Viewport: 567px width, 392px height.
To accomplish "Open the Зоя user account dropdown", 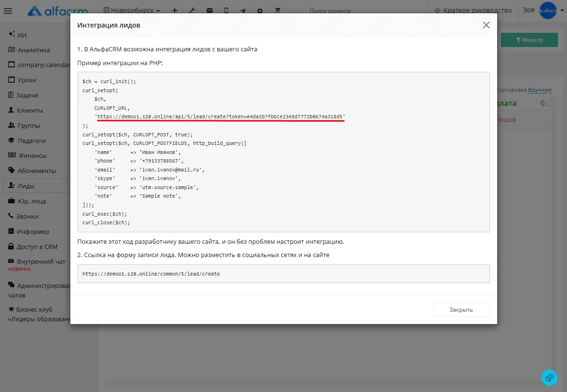I will tap(543, 10).
